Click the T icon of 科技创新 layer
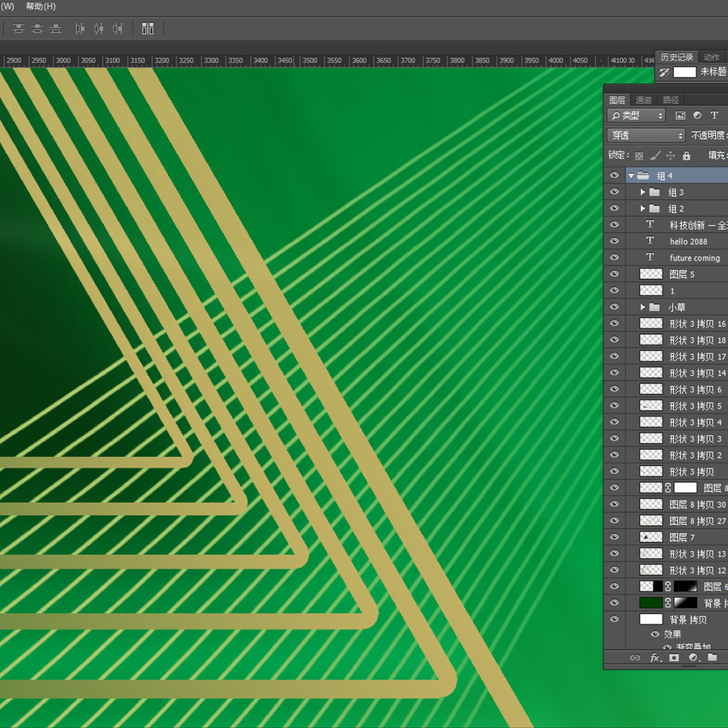 tap(650, 224)
